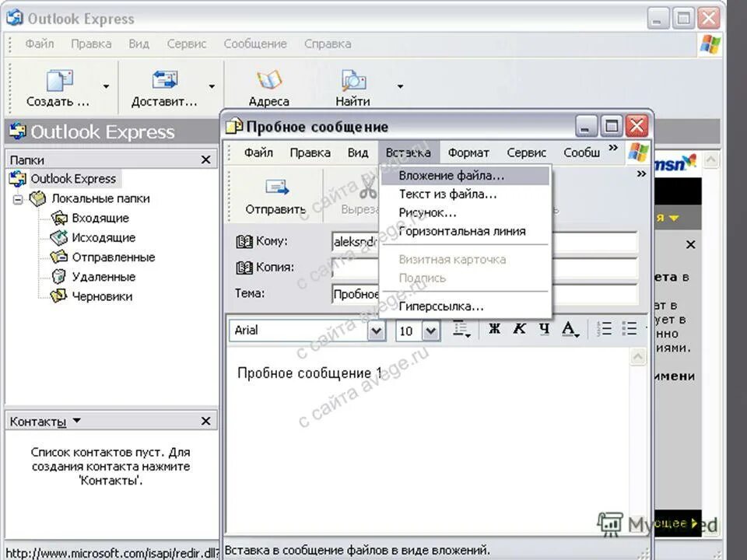Viewport: 747px width, 560px height.
Task: Open the font size 10 dropdown
Action: click(430, 331)
